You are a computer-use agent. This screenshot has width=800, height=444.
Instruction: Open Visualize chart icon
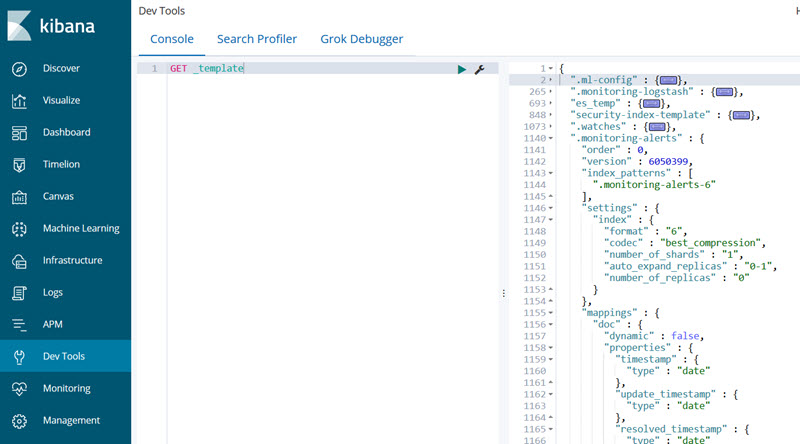click(19, 101)
